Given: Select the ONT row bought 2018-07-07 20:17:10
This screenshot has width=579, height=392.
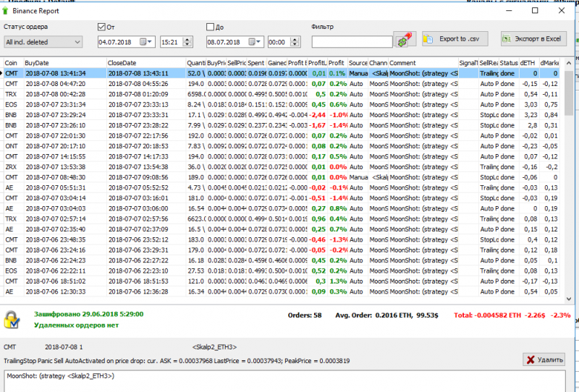Looking at the screenshot, I should (x=282, y=146).
